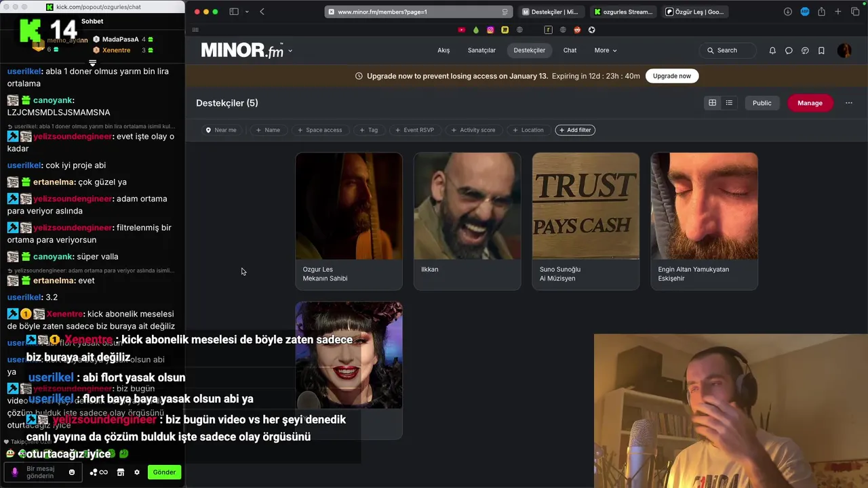Send message with Gönder button
Image resolution: width=868 pixels, height=488 pixels.
coord(164,472)
